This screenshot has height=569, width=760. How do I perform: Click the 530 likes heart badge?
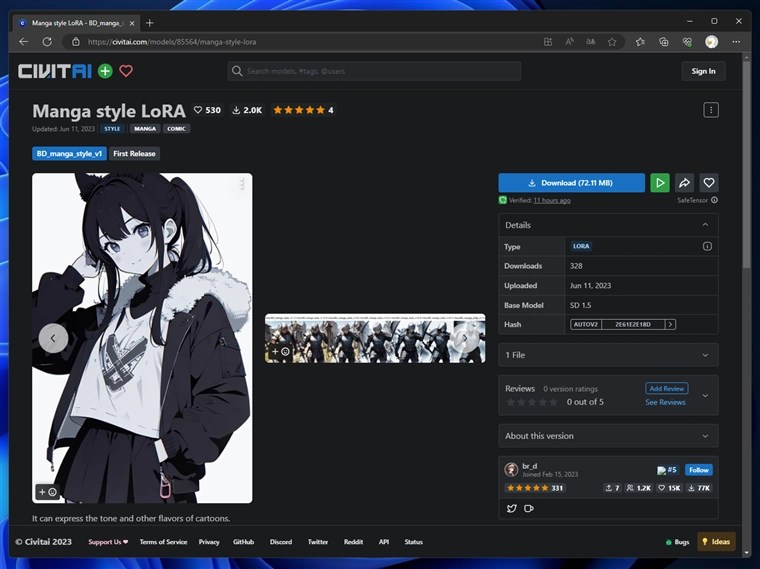207,110
